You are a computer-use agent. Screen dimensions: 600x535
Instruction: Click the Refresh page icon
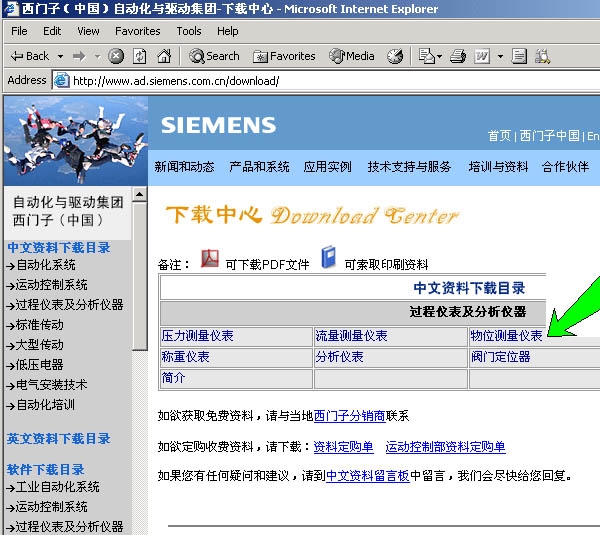[139, 56]
